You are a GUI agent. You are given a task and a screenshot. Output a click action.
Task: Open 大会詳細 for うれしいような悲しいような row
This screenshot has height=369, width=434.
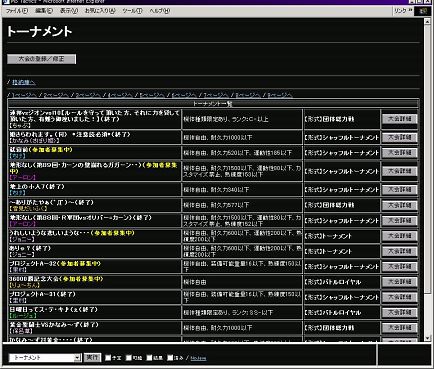coord(400,236)
